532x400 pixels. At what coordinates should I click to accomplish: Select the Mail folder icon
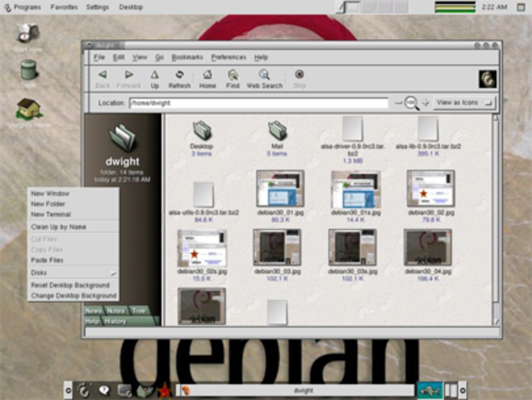(x=277, y=130)
